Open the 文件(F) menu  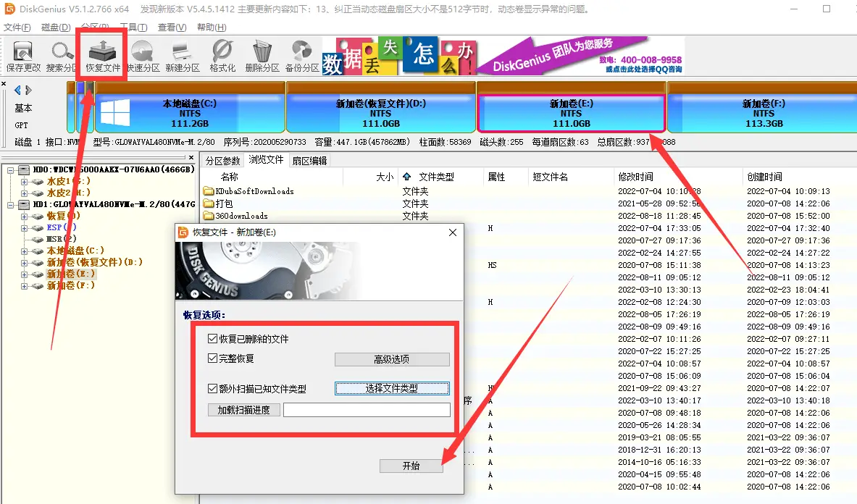[17, 28]
